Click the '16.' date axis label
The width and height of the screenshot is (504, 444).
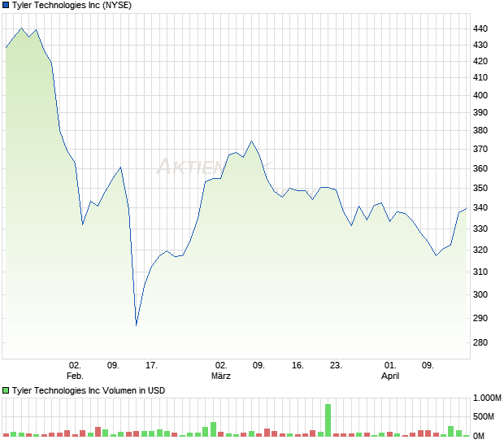[298, 366]
